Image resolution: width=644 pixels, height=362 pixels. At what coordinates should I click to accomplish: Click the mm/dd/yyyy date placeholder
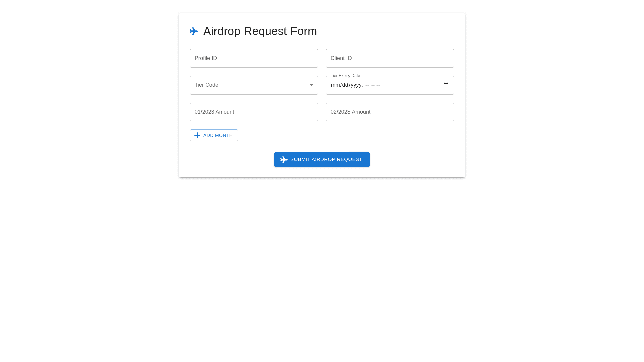[x=346, y=85]
